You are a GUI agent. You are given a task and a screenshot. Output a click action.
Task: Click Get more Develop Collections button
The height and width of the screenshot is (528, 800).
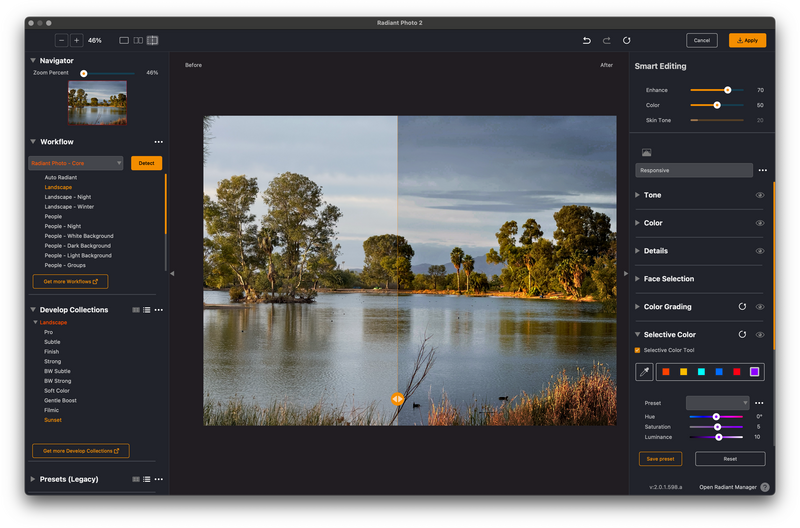[x=81, y=451]
